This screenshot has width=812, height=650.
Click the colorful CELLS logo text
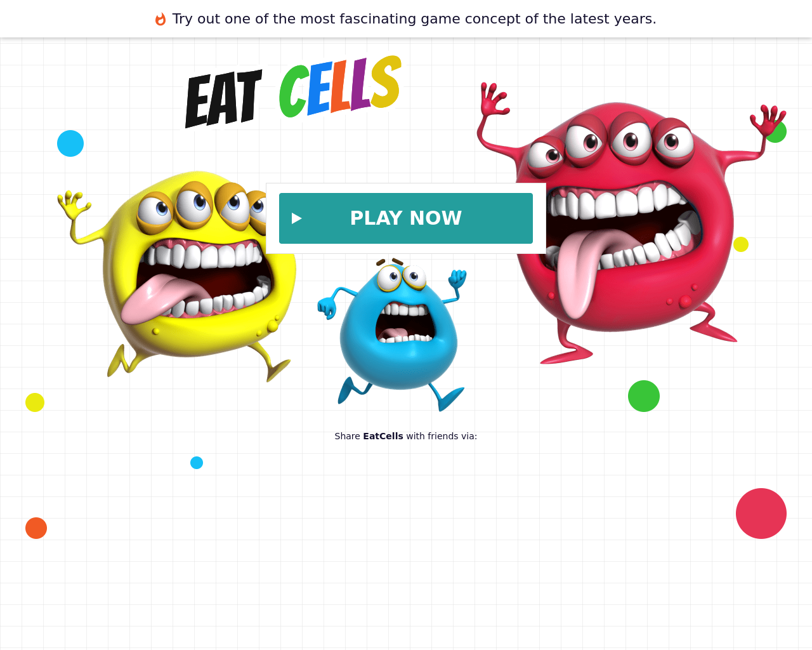point(340,86)
